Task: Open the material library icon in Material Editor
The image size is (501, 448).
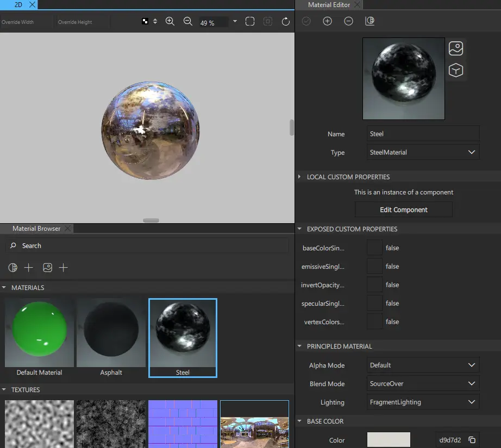Action: click(370, 21)
